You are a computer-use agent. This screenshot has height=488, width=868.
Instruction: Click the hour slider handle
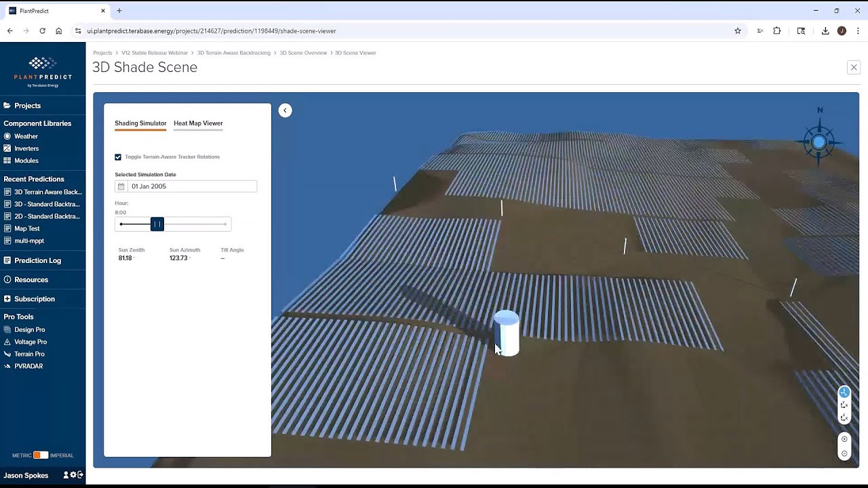pos(157,224)
